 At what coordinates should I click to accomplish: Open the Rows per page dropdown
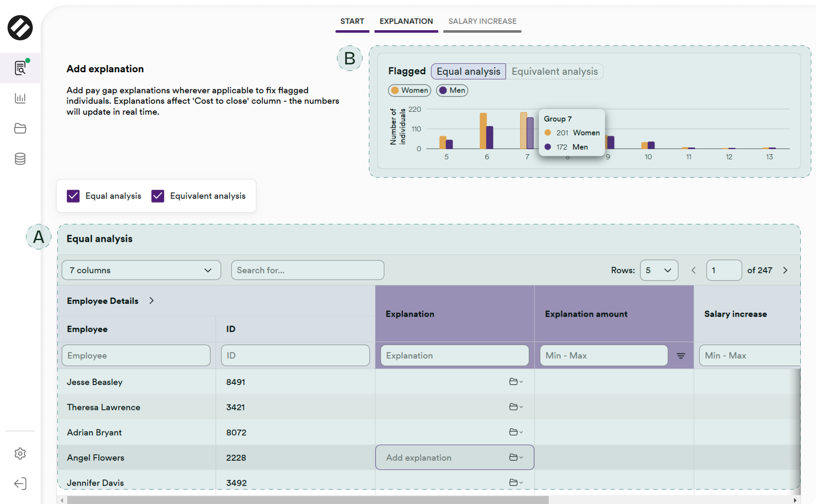658,270
